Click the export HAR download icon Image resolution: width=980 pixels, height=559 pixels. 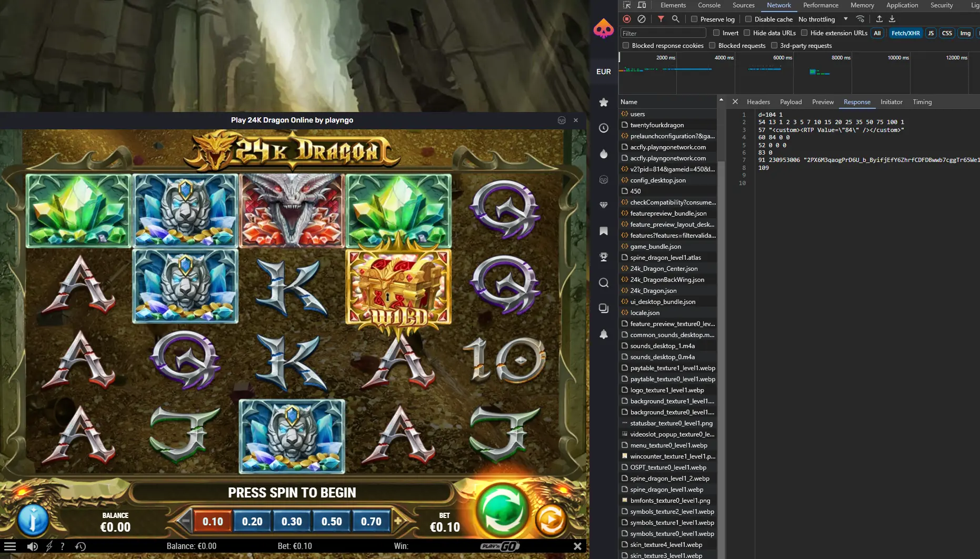pyautogui.click(x=892, y=19)
